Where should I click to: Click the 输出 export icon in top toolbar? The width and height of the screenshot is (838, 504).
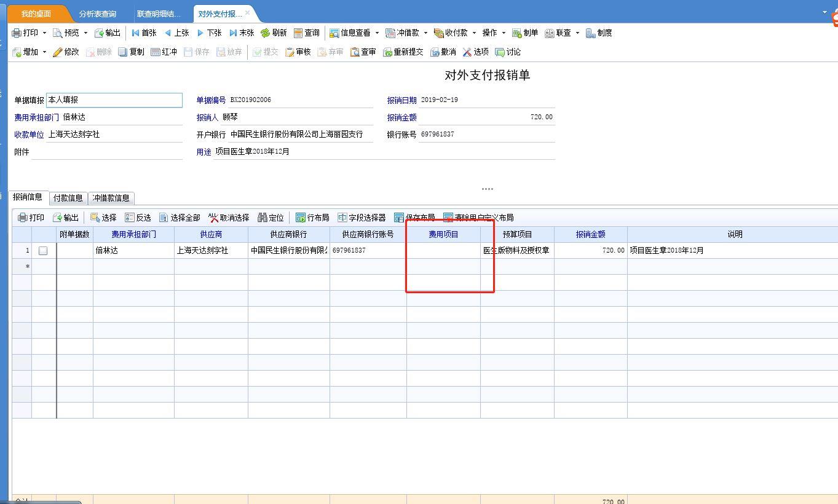[99, 33]
